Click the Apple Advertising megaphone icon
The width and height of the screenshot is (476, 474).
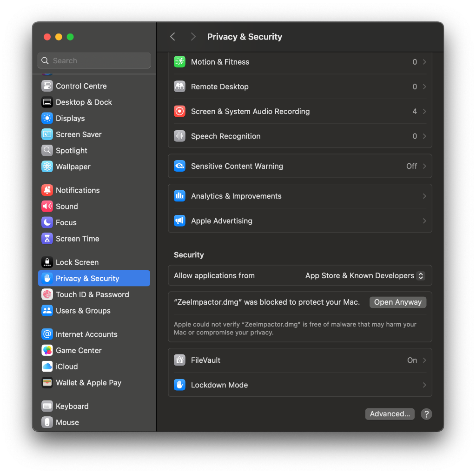(180, 221)
